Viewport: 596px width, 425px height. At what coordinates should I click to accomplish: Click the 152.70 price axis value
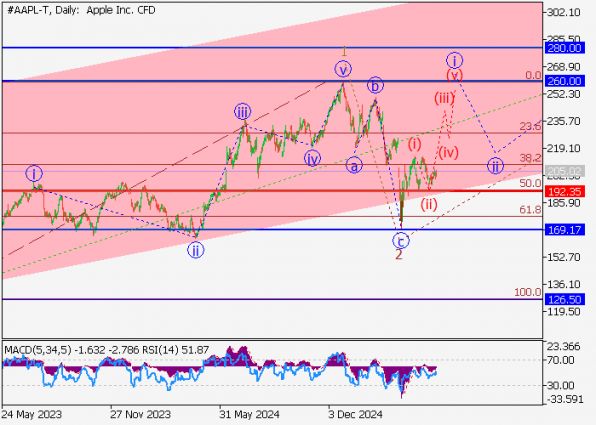(563, 257)
